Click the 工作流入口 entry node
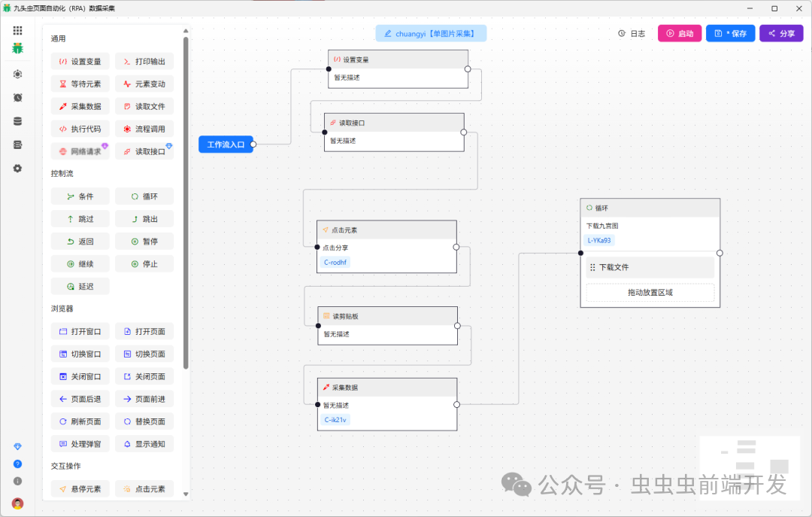This screenshot has width=812, height=517. click(x=226, y=144)
